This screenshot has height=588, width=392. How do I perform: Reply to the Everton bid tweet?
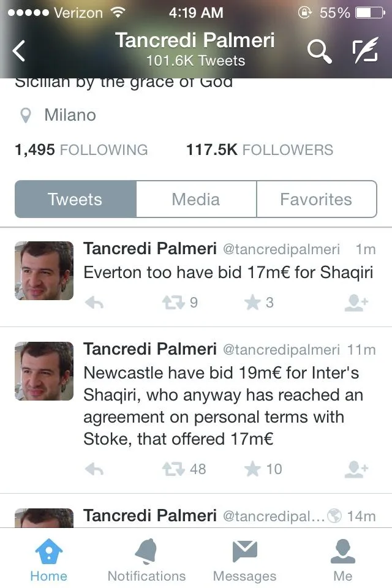coord(94,303)
